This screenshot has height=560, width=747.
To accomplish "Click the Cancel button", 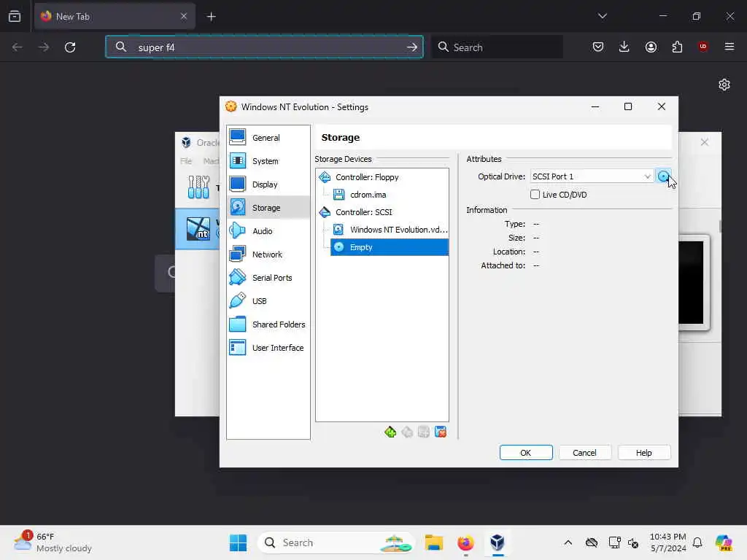I will 584,452.
